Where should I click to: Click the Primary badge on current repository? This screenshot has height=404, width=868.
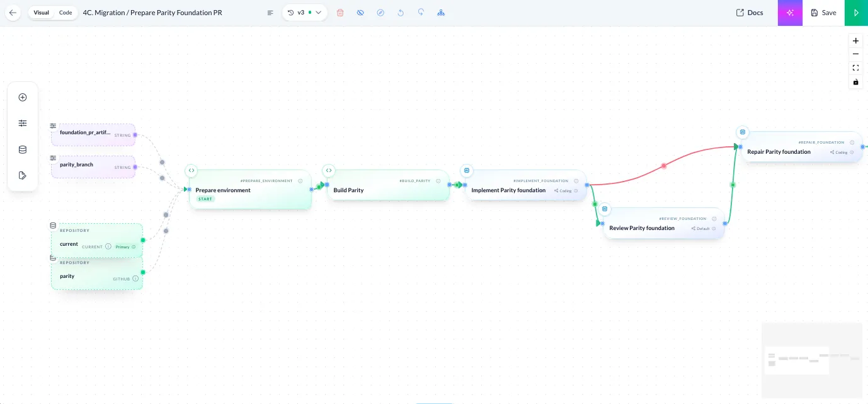tap(125, 247)
